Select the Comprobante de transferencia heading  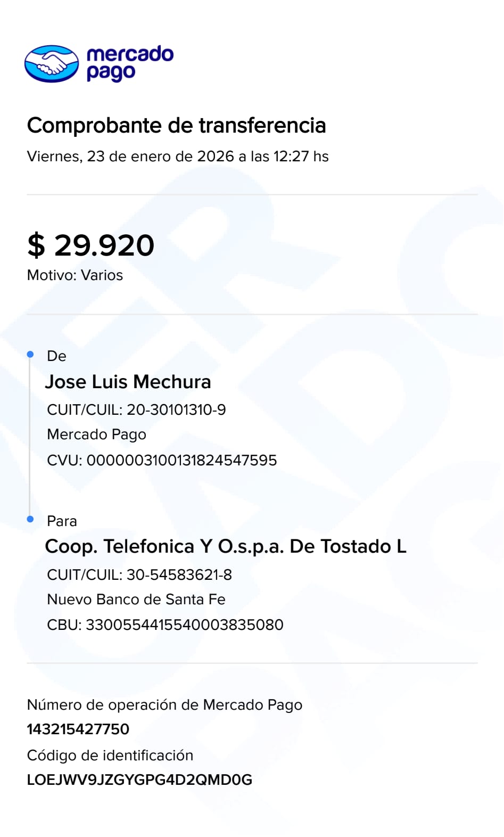(176, 126)
